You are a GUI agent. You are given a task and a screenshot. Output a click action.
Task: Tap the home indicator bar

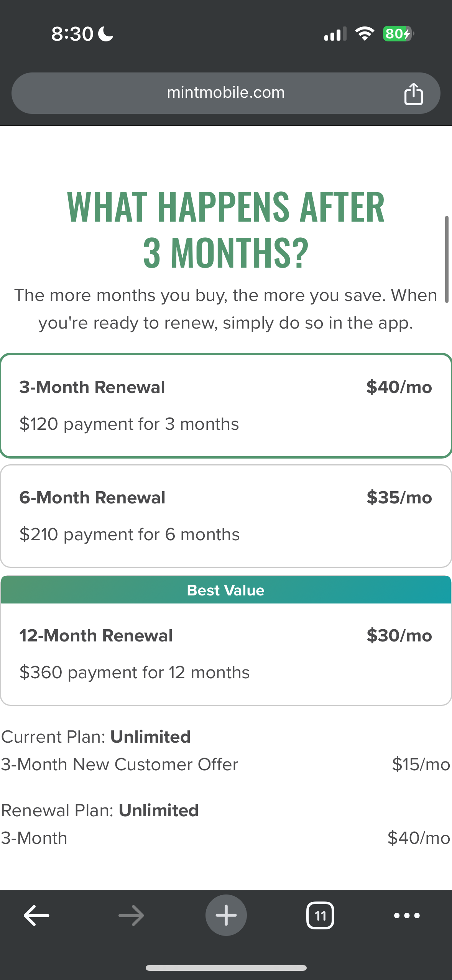point(226,968)
